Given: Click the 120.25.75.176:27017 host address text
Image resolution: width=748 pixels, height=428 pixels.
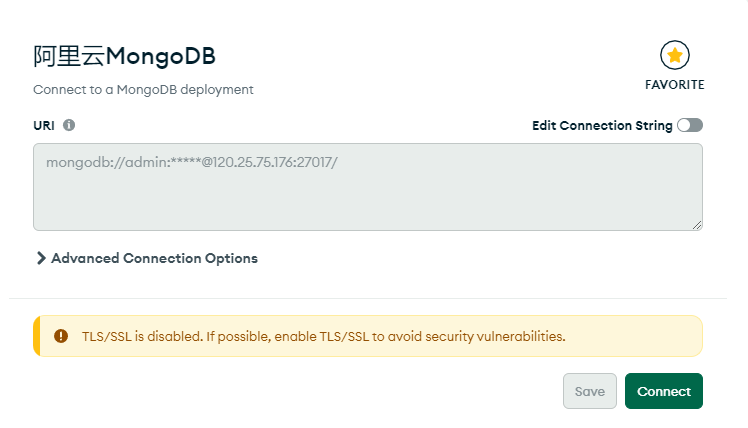Looking at the screenshot, I should [x=270, y=160].
